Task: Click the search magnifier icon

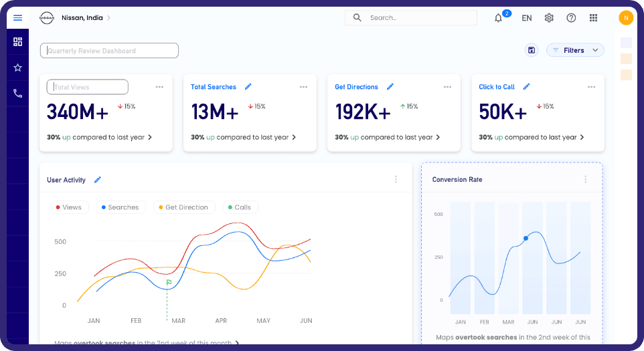Action: (357, 17)
